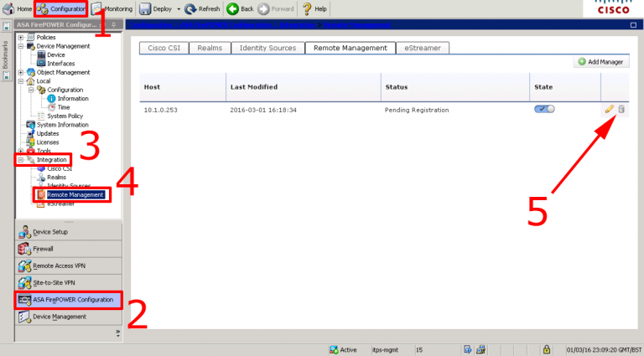Expand the Object Management tree node
This screenshot has width=644, height=356.
(x=20, y=73)
